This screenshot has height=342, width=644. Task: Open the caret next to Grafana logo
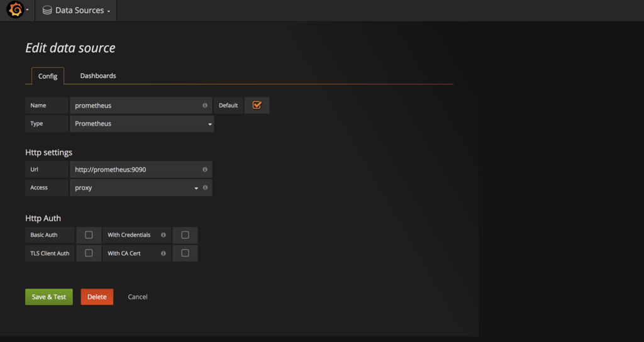click(27, 10)
